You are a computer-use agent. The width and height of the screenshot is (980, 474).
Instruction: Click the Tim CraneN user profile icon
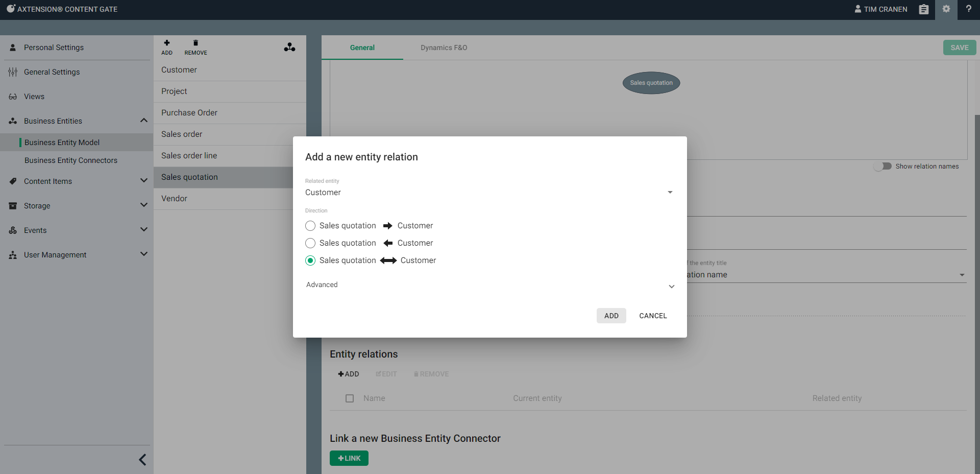858,9
